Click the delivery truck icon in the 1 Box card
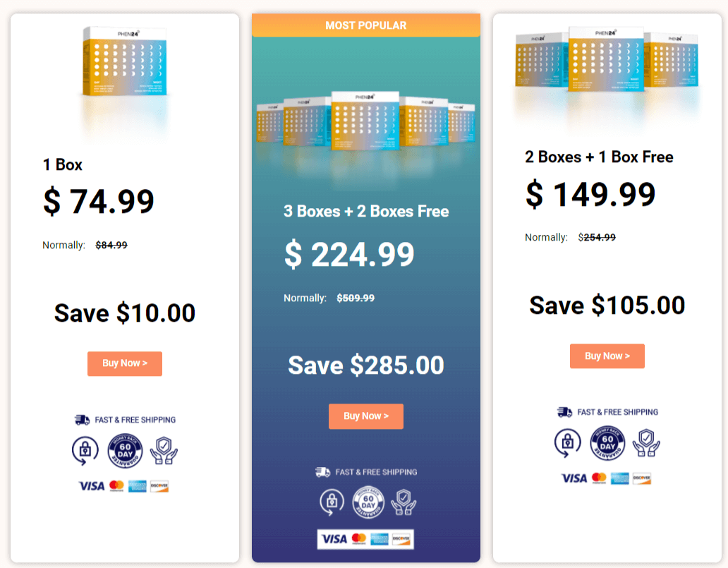The height and width of the screenshot is (568, 728). (82, 420)
